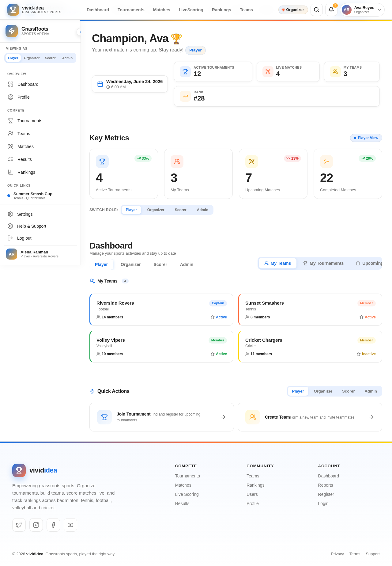
Task: Open Support link at footer bottom
Action: (373, 554)
